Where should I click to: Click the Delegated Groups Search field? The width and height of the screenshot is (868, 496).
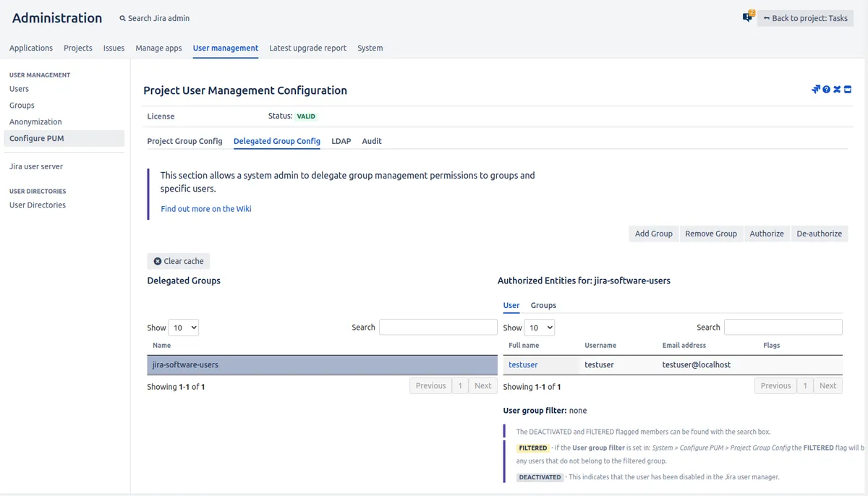(x=438, y=328)
